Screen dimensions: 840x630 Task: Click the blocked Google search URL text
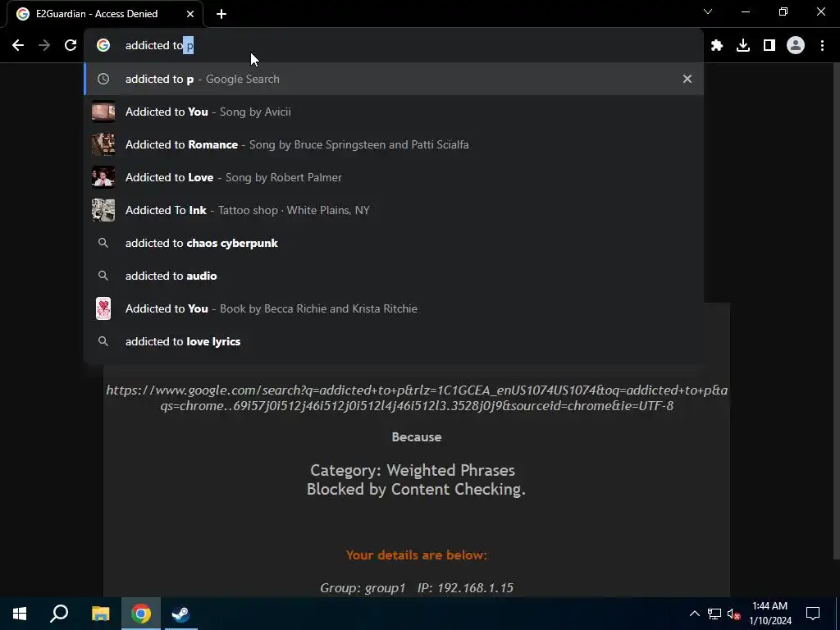pyautogui.click(x=417, y=398)
